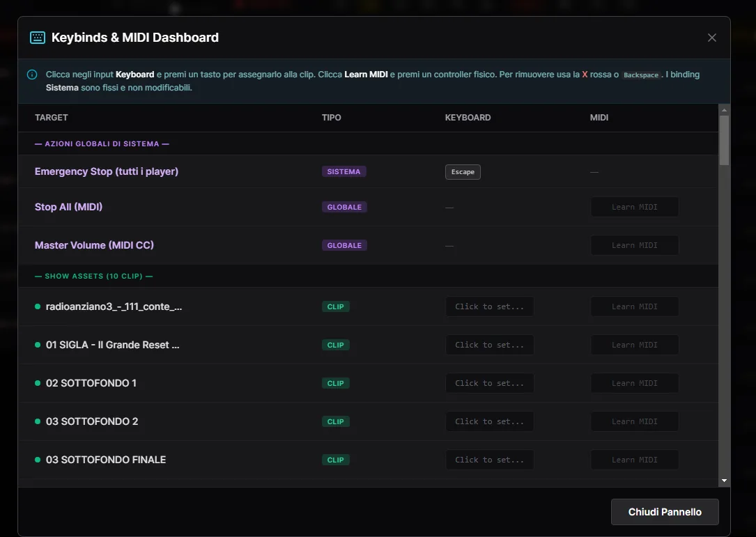This screenshot has height=537, width=756.
Task: Click the 03 SOTTOFONDO 2 clip name
Action: click(92, 421)
